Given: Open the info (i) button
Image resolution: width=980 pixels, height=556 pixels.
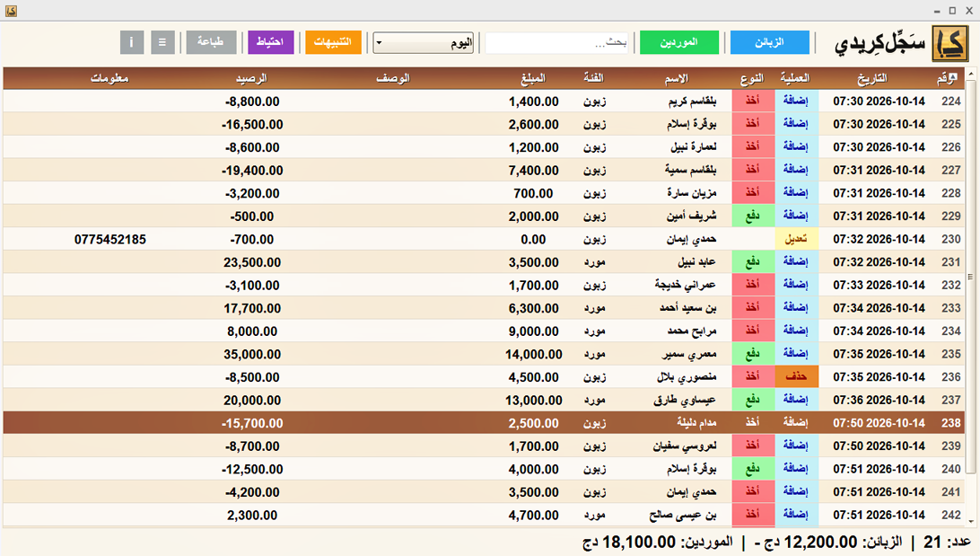Looking at the screenshot, I should coord(131,42).
